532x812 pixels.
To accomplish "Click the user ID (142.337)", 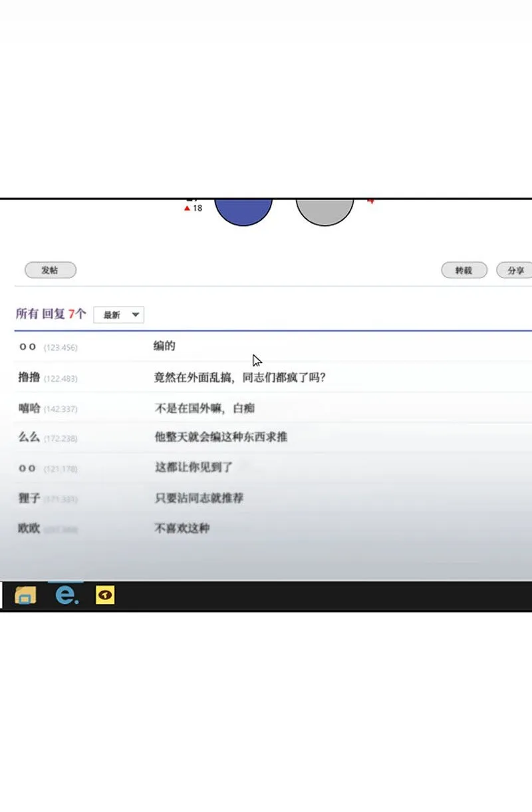I will click(61, 409).
